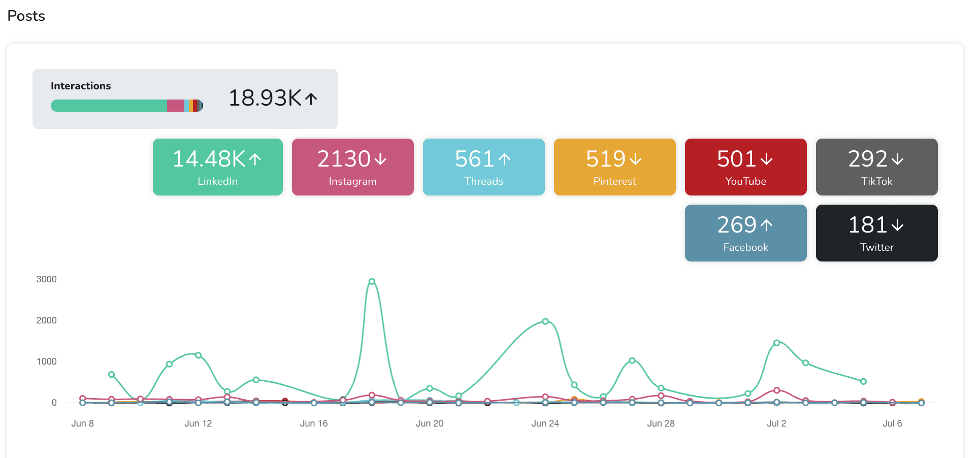Click the LinkedIn data point at Jun 24

click(x=545, y=321)
